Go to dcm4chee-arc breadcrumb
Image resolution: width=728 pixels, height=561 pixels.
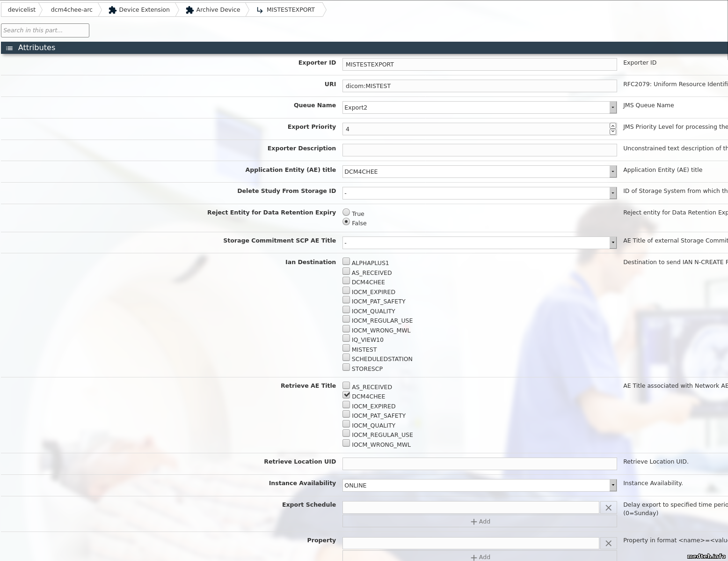pos(72,10)
